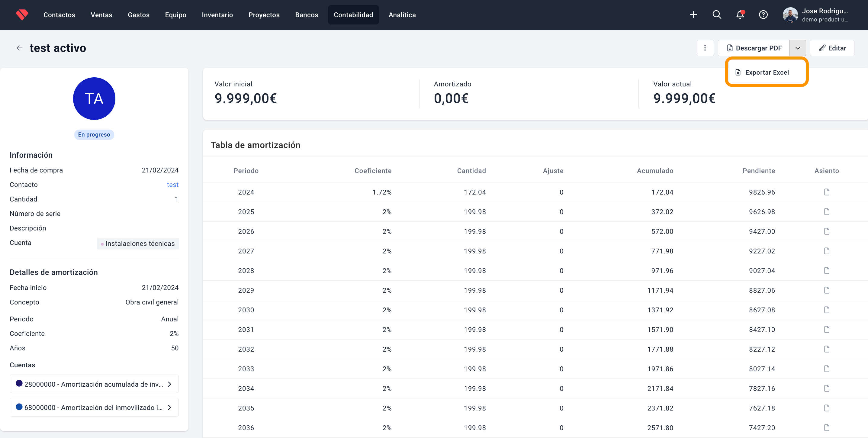Open the asiento document icon for 2024
868x438 pixels.
(827, 192)
